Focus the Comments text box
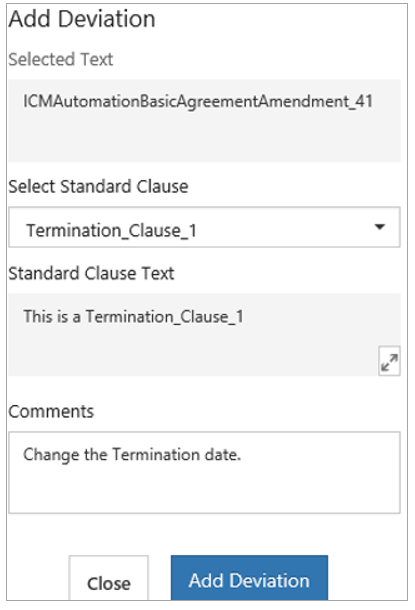 [204, 472]
